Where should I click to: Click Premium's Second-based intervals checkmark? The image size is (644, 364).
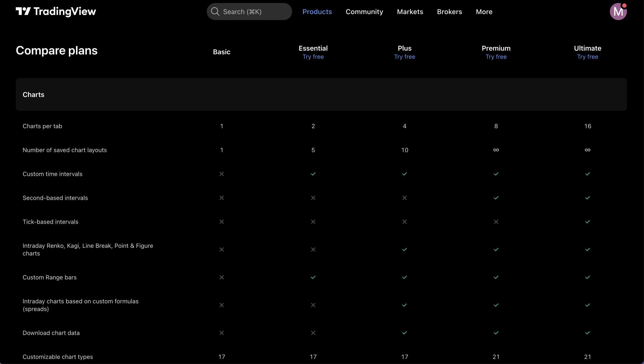coord(496,198)
